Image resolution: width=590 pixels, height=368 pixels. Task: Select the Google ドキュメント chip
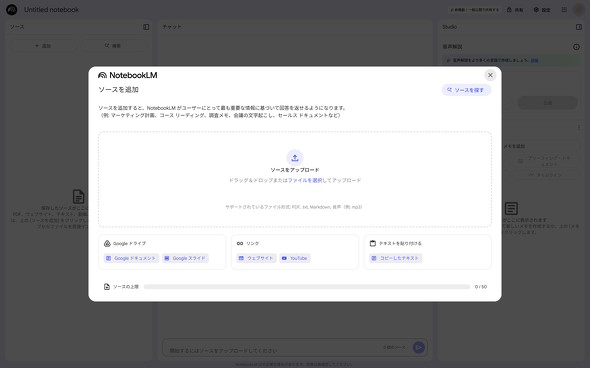coord(131,258)
